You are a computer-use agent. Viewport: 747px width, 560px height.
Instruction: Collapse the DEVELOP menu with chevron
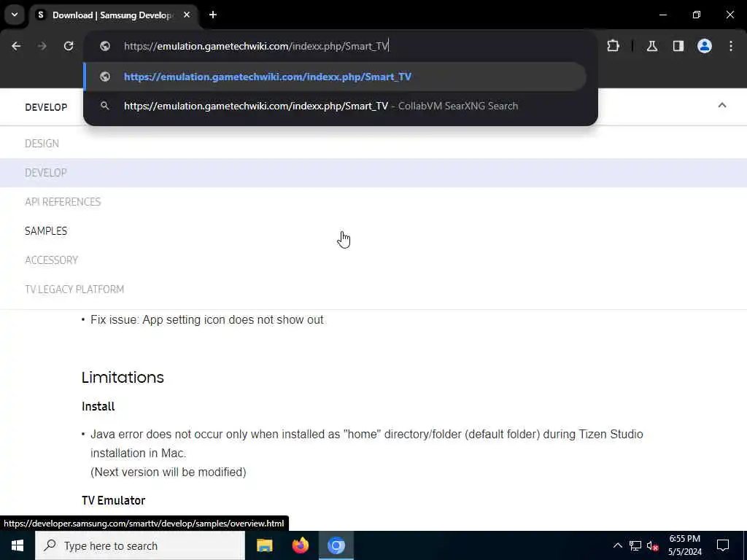[722, 105]
